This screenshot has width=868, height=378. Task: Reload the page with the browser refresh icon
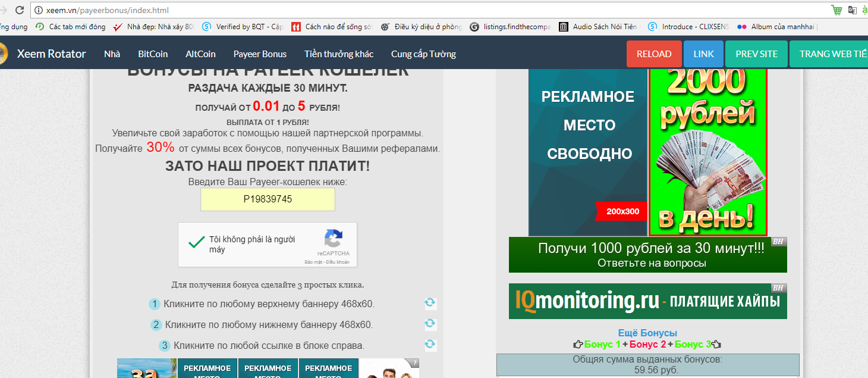click(20, 10)
